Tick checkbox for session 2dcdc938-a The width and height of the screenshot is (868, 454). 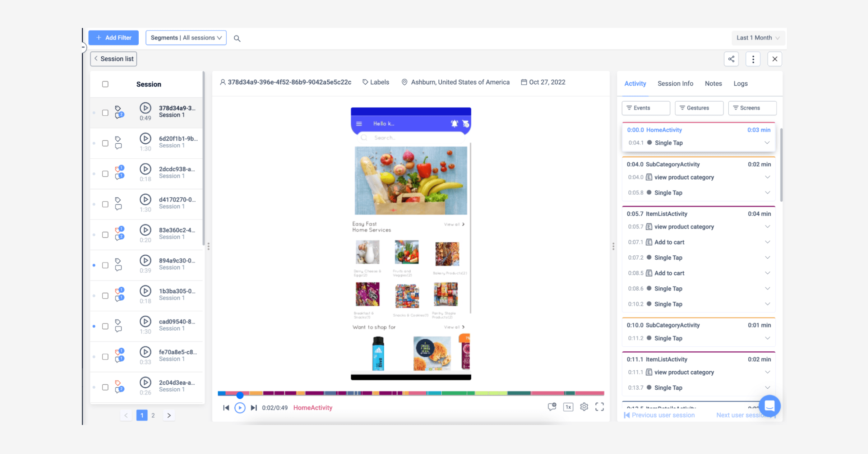(x=105, y=174)
